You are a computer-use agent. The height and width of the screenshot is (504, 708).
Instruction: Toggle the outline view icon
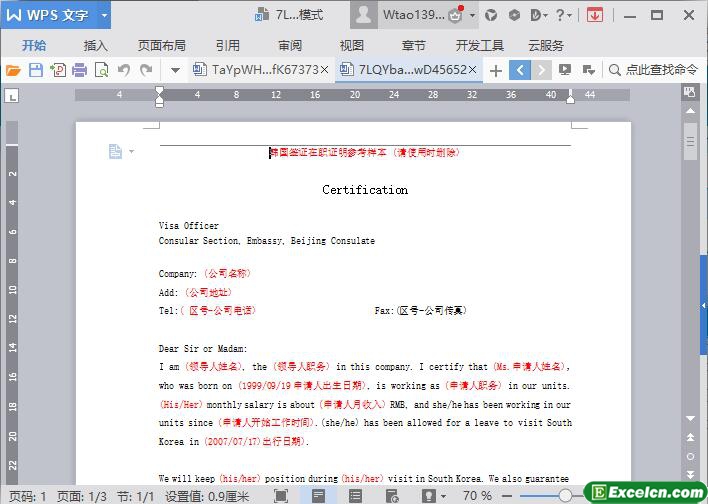[355, 496]
